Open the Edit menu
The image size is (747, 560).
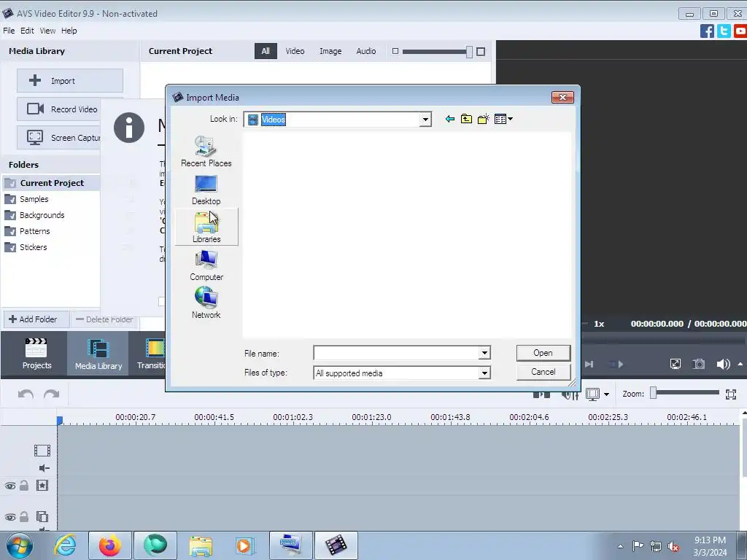coord(27,31)
